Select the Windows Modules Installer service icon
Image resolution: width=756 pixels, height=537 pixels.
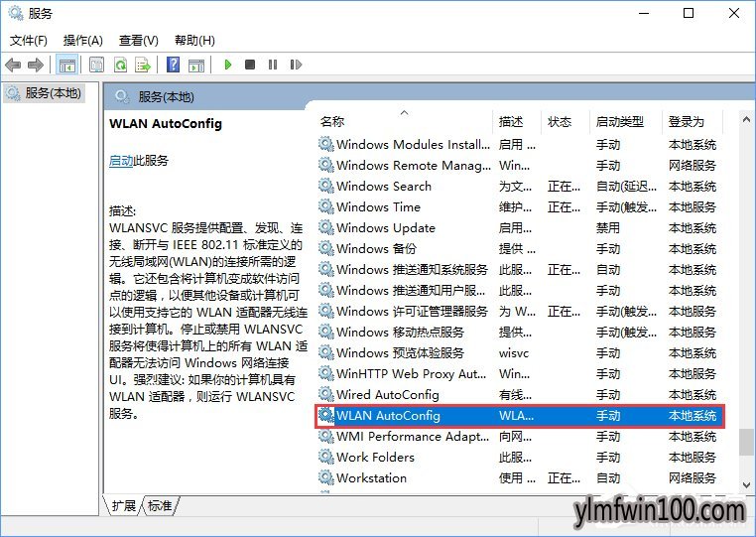click(326, 144)
